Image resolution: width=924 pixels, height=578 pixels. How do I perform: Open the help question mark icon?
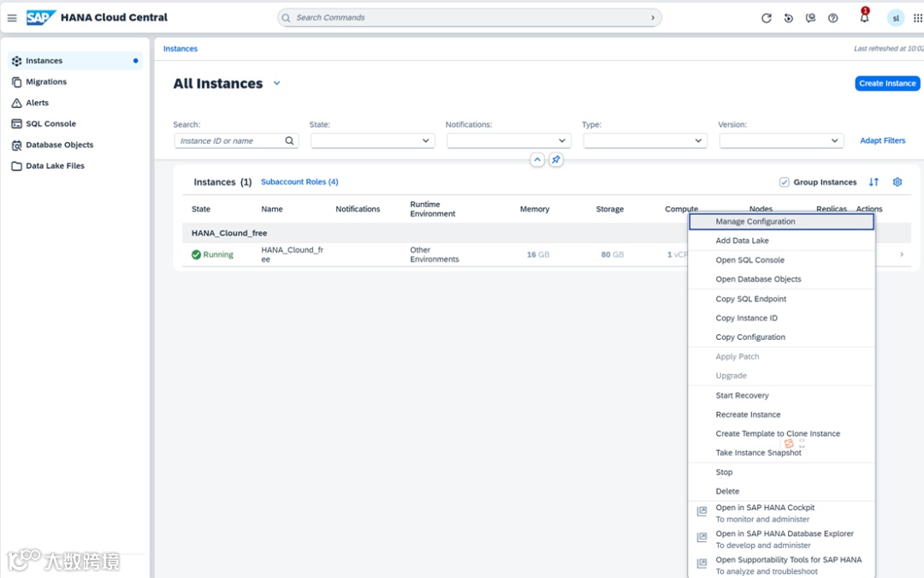coord(832,18)
